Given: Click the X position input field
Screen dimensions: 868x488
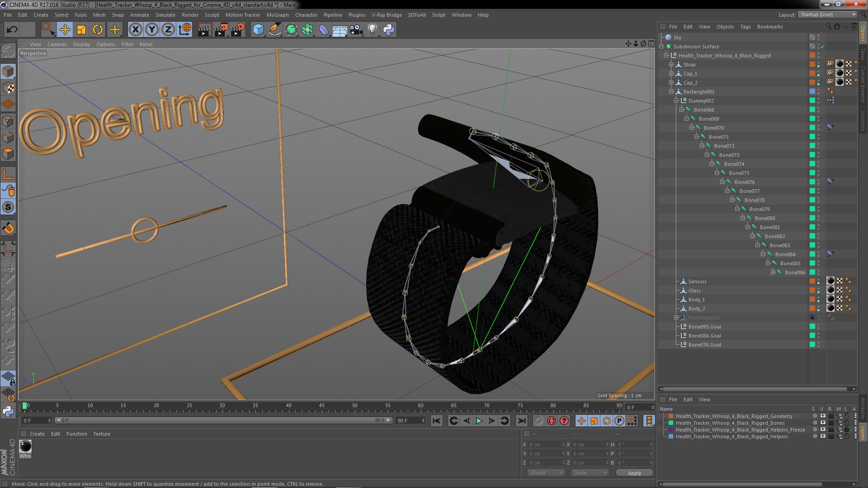Looking at the screenshot, I should click(546, 445).
